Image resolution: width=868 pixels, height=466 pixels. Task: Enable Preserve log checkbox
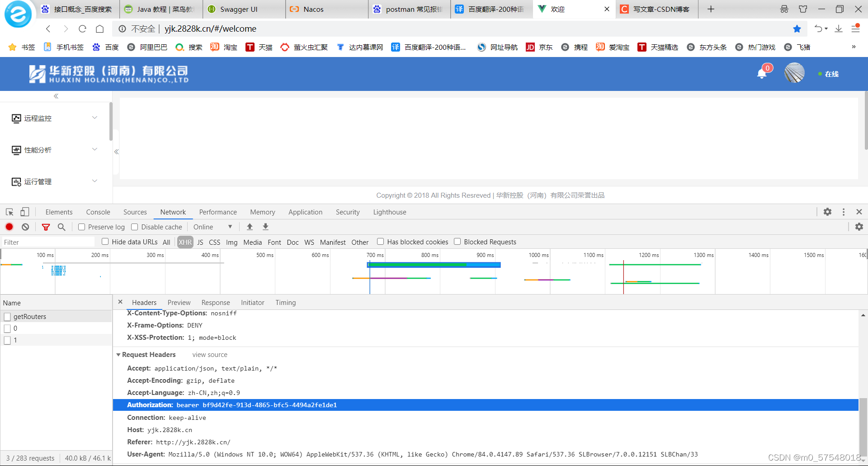(81, 227)
